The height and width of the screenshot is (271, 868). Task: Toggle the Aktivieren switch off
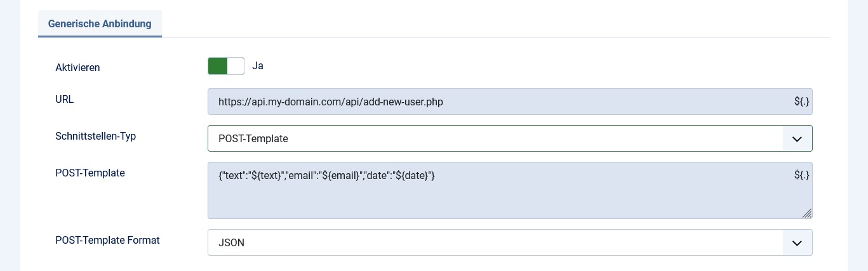(x=225, y=66)
